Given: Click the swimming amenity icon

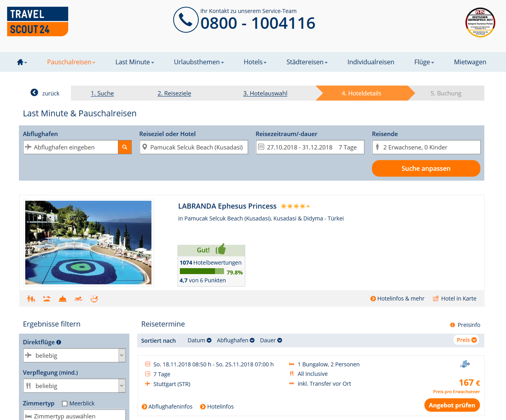Looking at the screenshot, I should (x=78, y=299).
